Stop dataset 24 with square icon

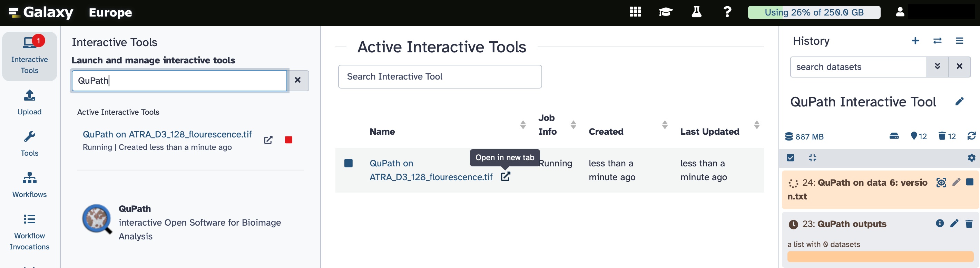point(970,182)
